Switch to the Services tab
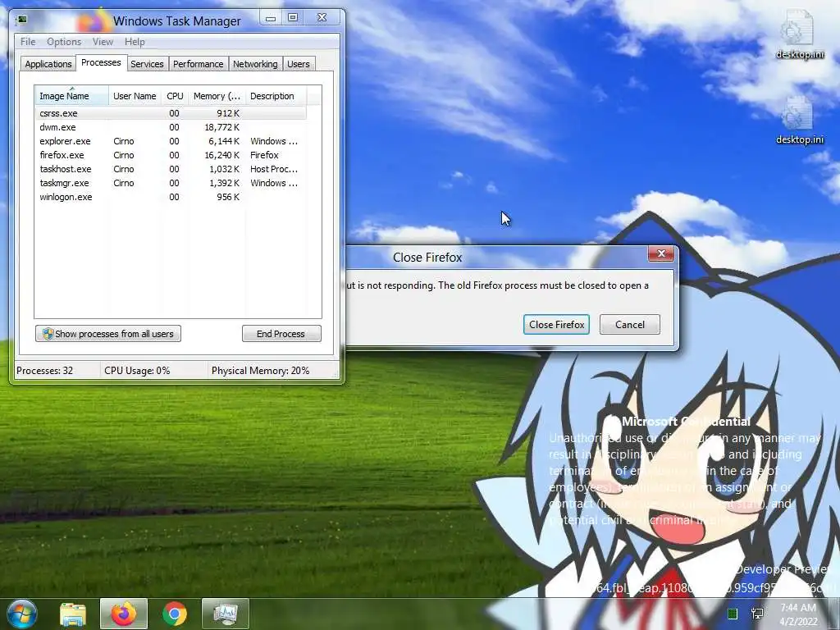 (147, 64)
